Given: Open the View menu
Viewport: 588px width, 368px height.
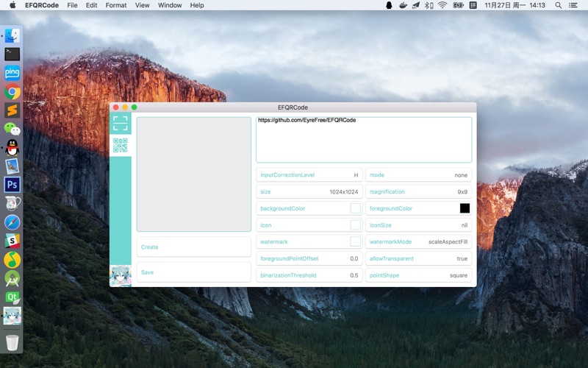Looking at the screenshot, I should click(142, 5).
